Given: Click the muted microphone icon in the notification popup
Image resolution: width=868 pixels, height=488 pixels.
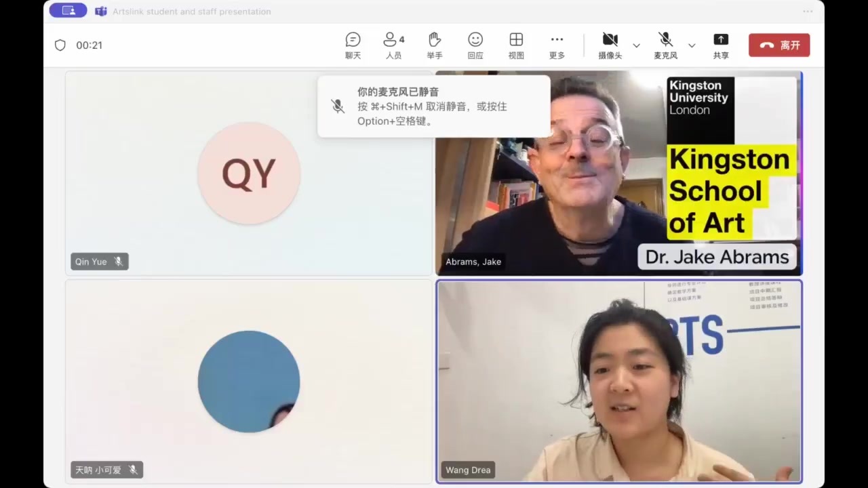Looking at the screenshot, I should 338,106.
